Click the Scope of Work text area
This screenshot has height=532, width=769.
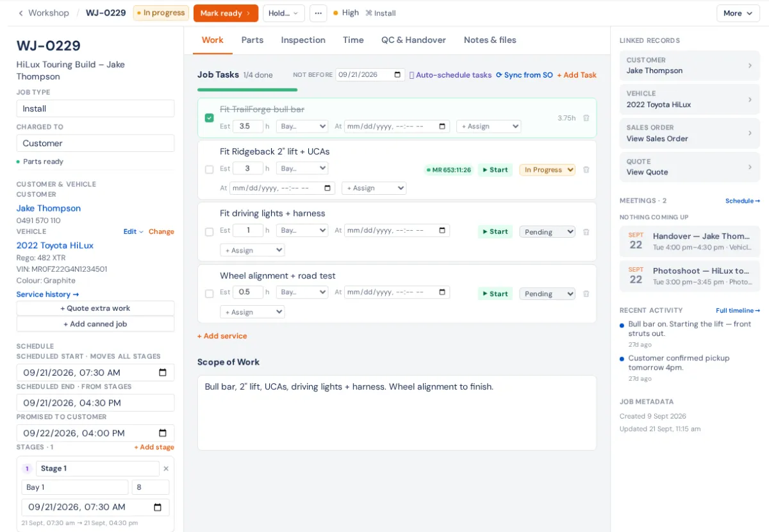point(397,413)
